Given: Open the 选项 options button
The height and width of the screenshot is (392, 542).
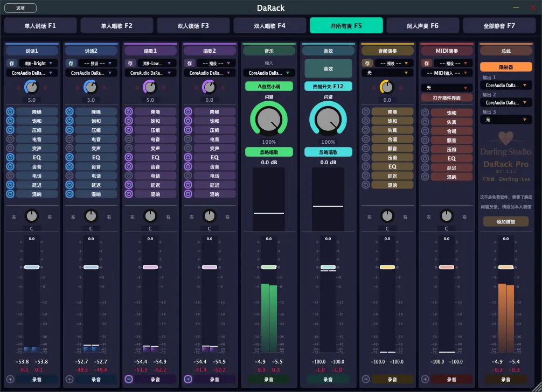Looking at the screenshot, I should click(x=20, y=8).
